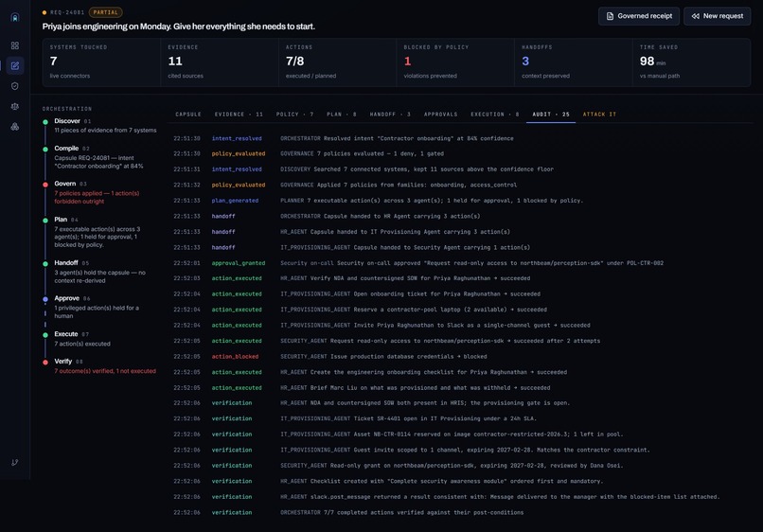
Task: Click the green dot for Discover step
Action: (45, 122)
